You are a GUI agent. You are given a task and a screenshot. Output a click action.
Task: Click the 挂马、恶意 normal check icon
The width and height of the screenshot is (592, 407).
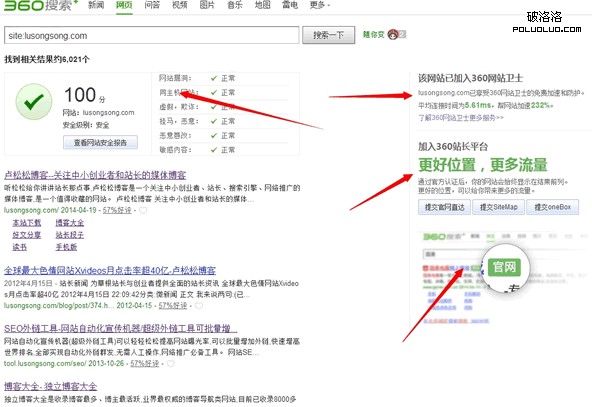214,121
